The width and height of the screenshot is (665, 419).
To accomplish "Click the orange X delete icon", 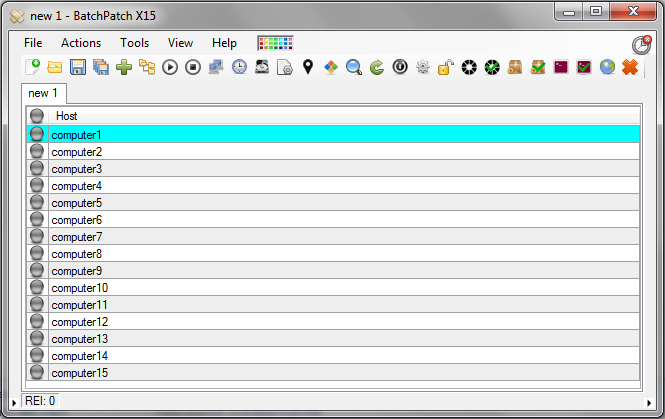I will tap(630, 67).
